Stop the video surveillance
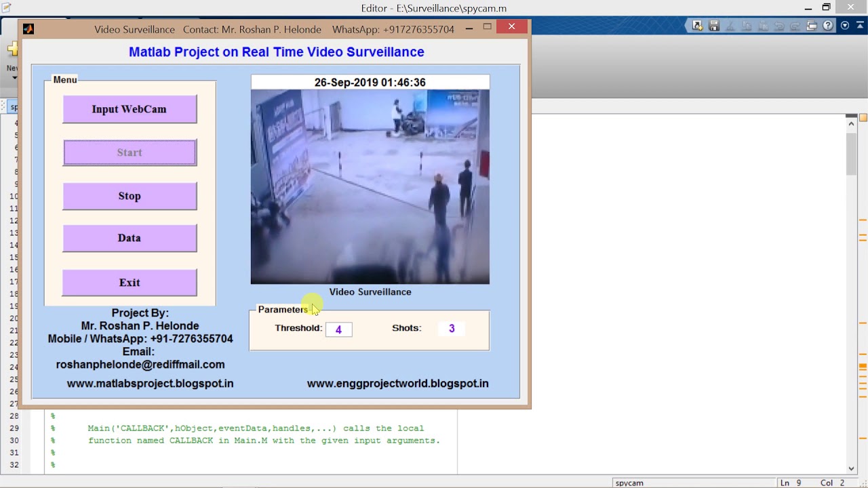This screenshot has height=488, width=868. click(130, 196)
